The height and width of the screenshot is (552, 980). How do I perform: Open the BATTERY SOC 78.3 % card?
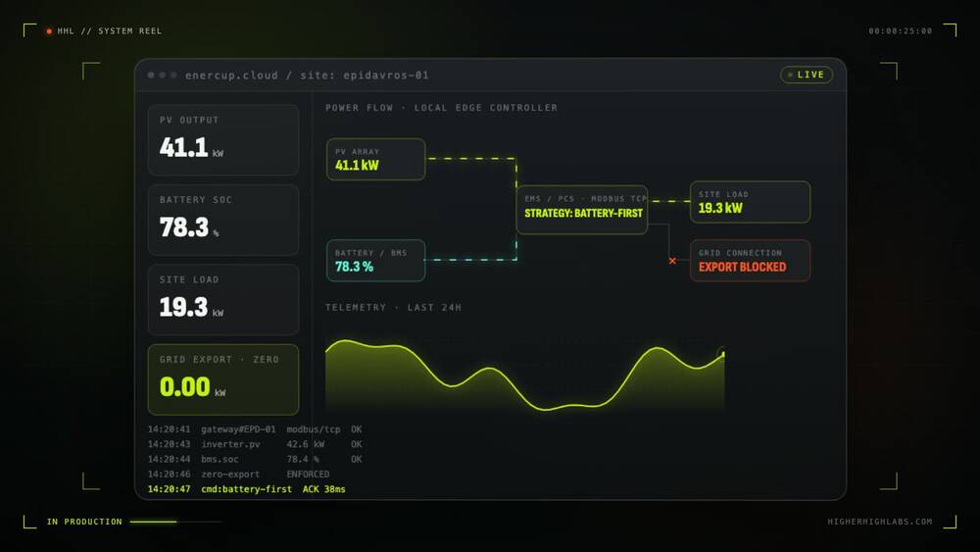pyautogui.click(x=223, y=220)
